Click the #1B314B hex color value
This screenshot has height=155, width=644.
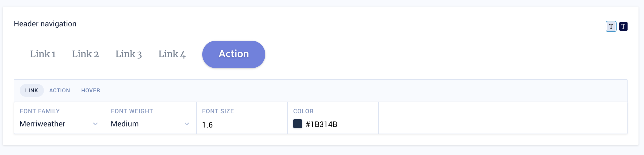point(321,124)
